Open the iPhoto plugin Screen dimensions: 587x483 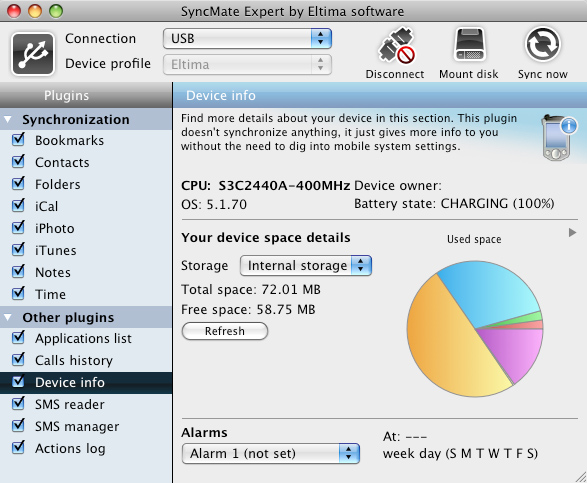[86, 228]
